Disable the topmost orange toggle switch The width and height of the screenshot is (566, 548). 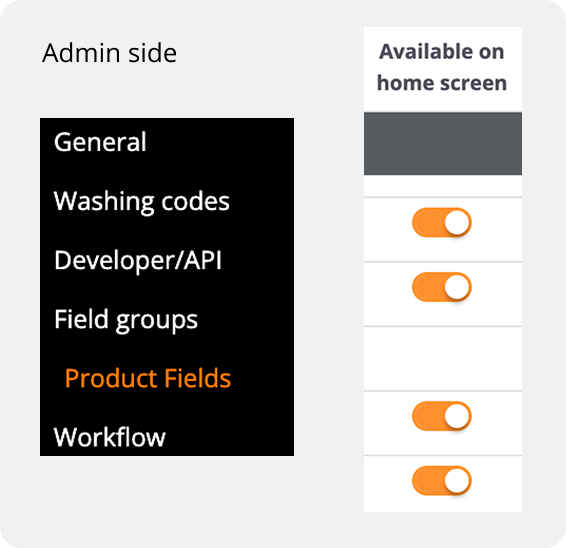tap(442, 222)
